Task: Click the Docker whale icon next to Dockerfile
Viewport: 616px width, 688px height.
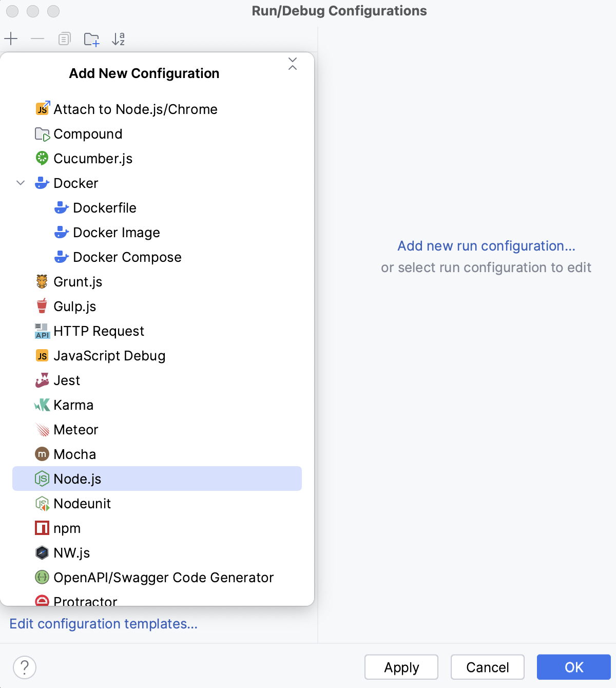Action: [61, 207]
